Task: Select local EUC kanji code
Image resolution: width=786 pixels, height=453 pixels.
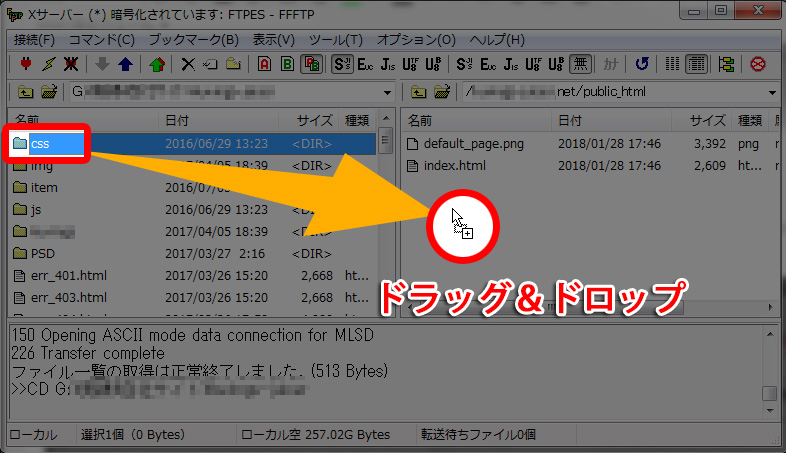Action: click(365, 64)
